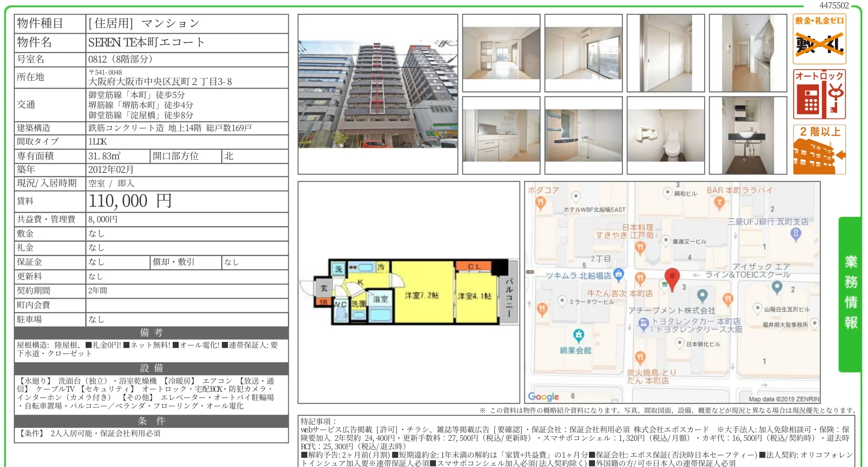Open the bathroom shower thumbnail photo
The height and width of the screenshot is (467, 868).
[x=583, y=135]
